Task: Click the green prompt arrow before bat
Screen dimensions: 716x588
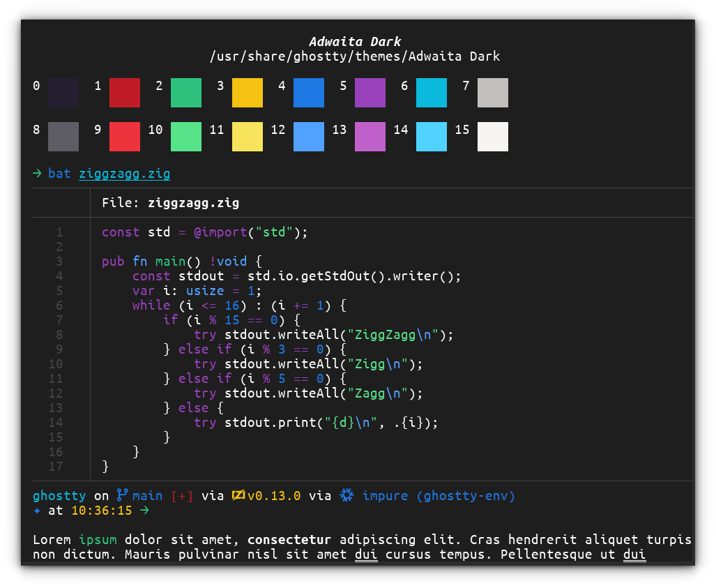Action: point(36,173)
